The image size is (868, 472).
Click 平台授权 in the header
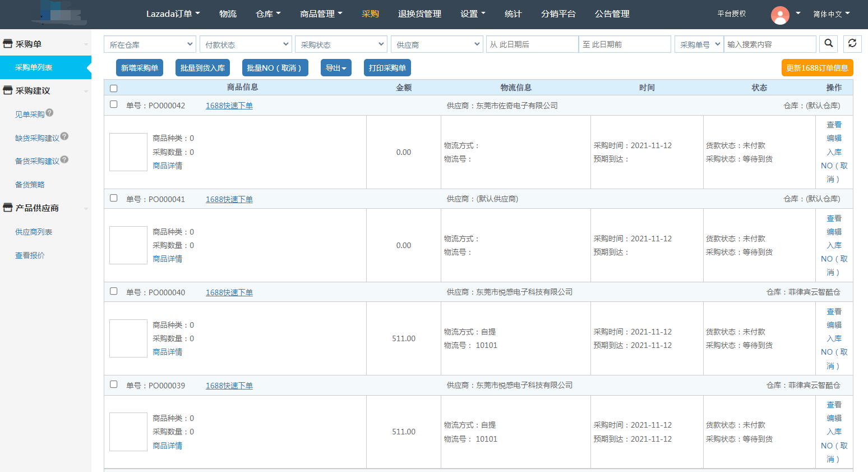tap(732, 14)
